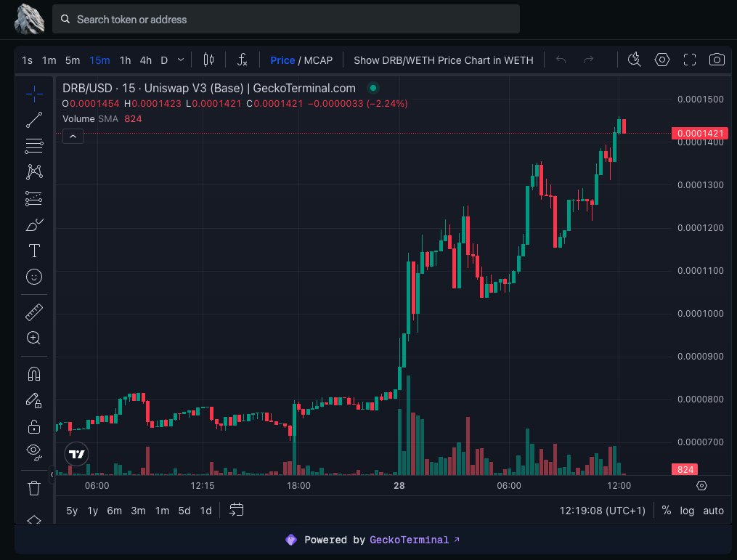Image resolution: width=737 pixels, height=560 pixels.
Task: Click the site logo avatar
Action: click(29, 20)
